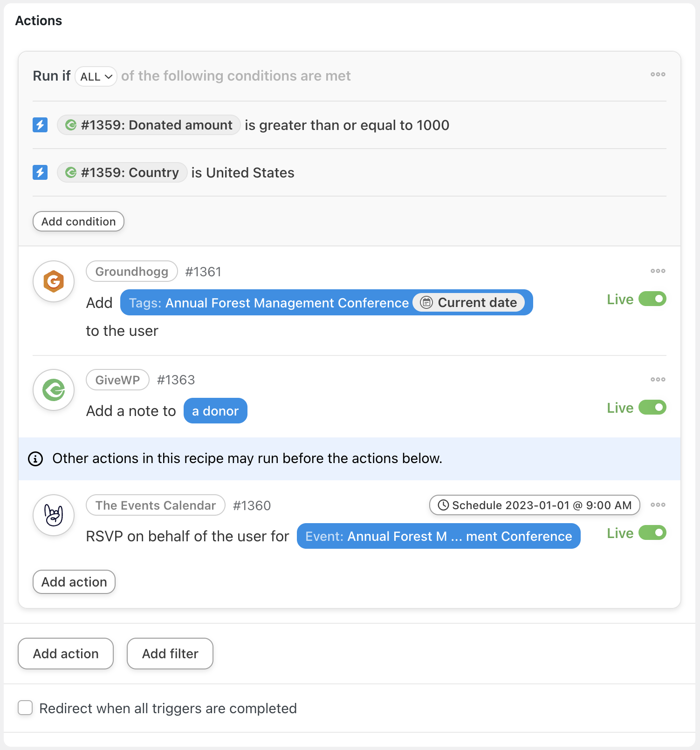700x750 pixels.
Task: Open the Schedule 2023-01-01 @ 9:00 AM setting
Action: coord(535,505)
